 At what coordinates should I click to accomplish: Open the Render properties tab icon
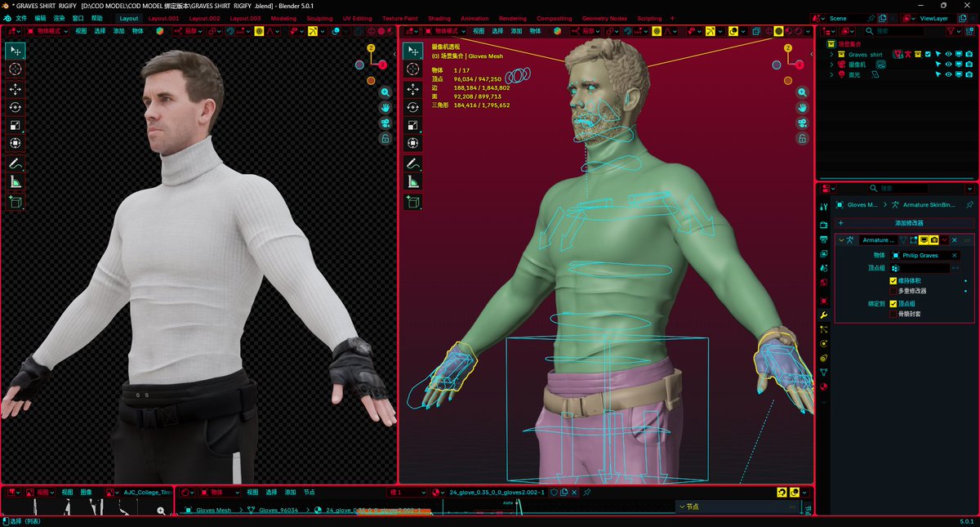[x=823, y=225]
